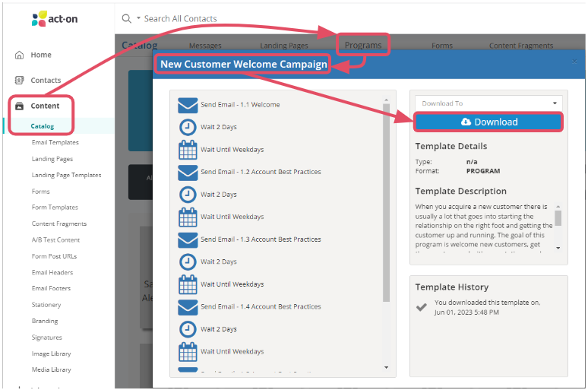588x390 pixels.
Task: Switch to the Landing Pages catalog tab
Action: 284,46
